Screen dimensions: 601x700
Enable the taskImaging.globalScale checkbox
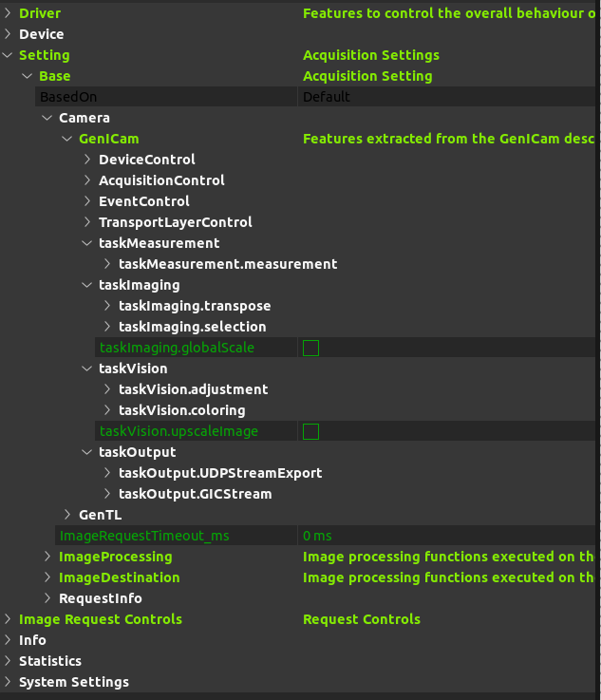[x=310, y=348]
